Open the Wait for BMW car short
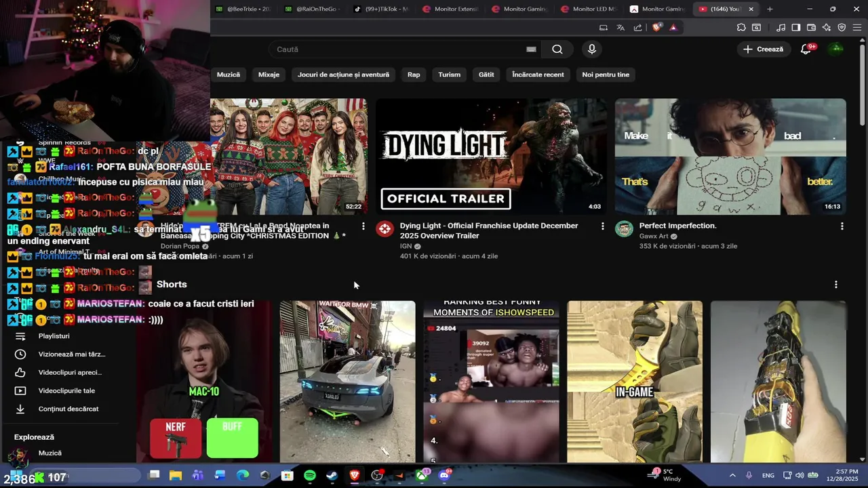868x488 pixels. point(347,382)
